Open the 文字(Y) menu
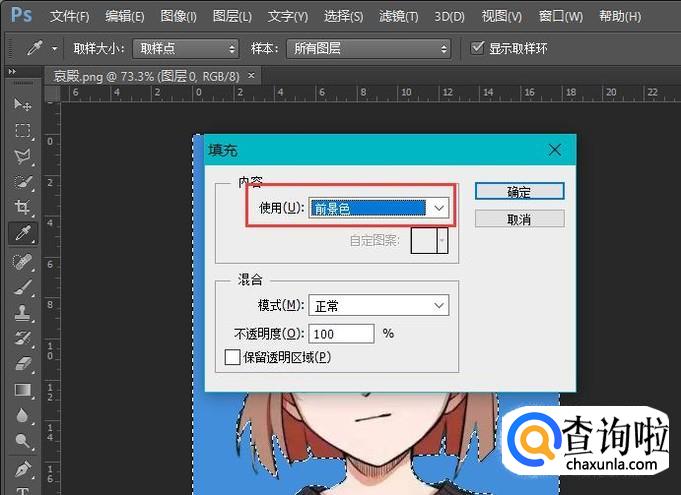Image resolution: width=681 pixels, height=495 pixels. (288, 16)
